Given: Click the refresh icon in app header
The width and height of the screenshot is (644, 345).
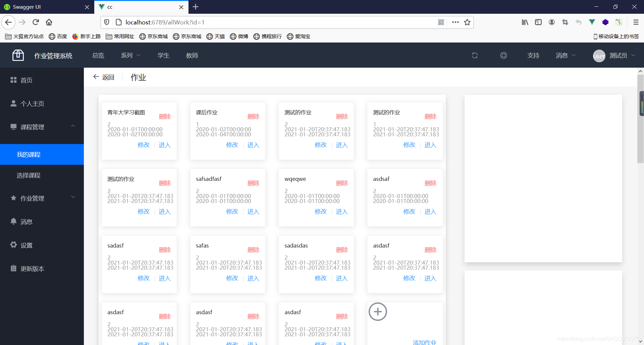Looking at the screenshot, I should [x=475, y=55].
